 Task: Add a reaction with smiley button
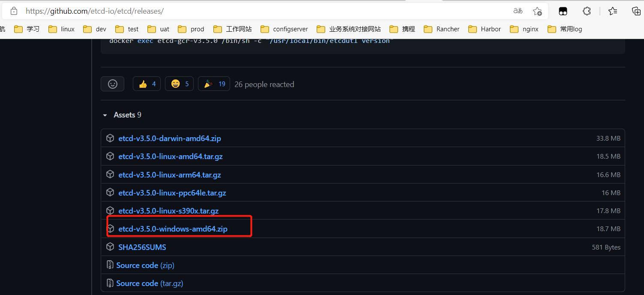(x=112, y=84)
